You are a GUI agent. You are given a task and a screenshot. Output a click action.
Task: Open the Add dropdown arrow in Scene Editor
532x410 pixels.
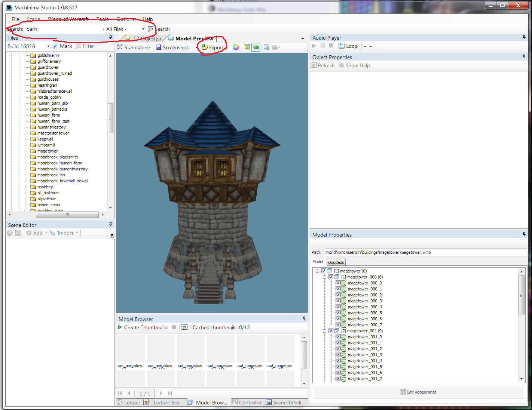click(x=46, y=233)
